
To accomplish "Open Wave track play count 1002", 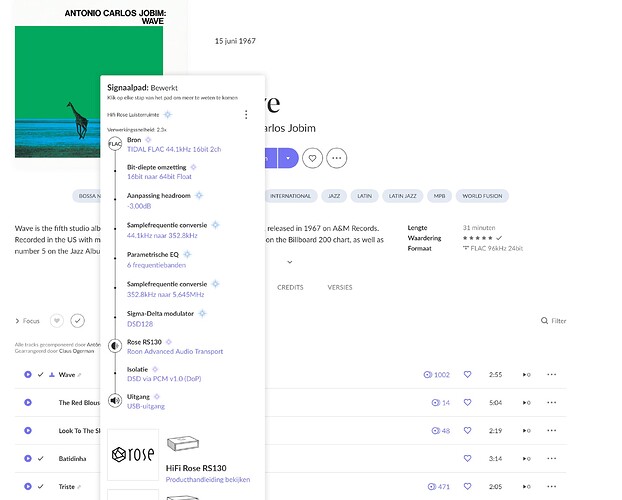I will (437, 375).
